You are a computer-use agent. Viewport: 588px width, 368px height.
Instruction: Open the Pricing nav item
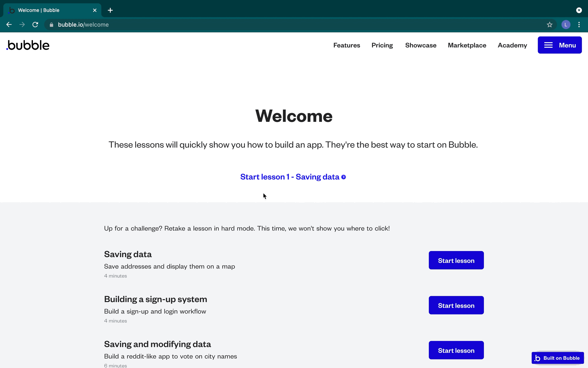point(382,45)
